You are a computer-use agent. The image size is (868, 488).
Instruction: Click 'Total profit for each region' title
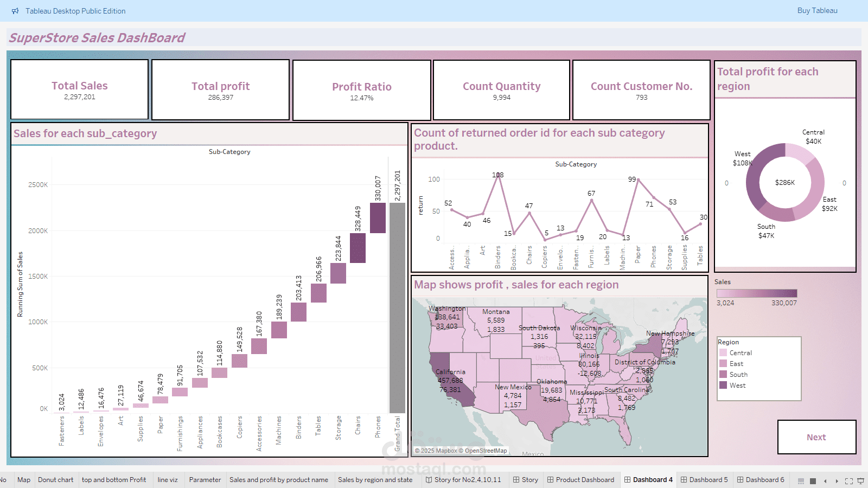coord(768,79)
